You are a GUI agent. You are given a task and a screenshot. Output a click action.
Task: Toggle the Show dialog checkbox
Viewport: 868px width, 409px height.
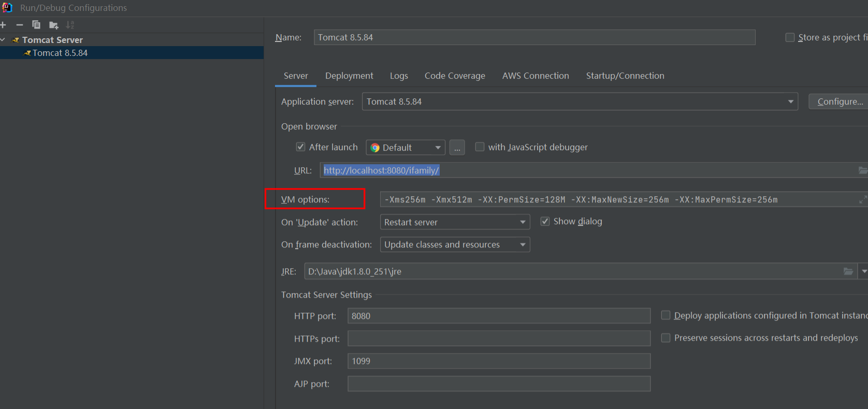pos(545,222)
